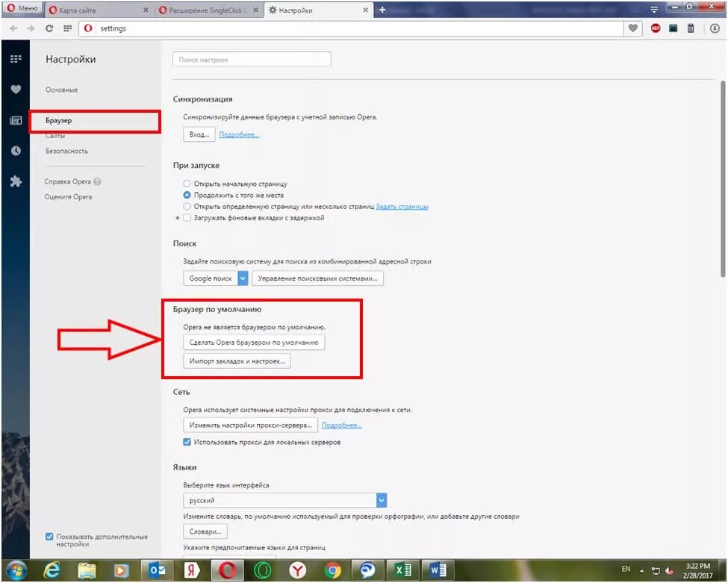This screenshot has width=728, height=583.
Task: Click the Вход... sync button
Action: [199, 134]
